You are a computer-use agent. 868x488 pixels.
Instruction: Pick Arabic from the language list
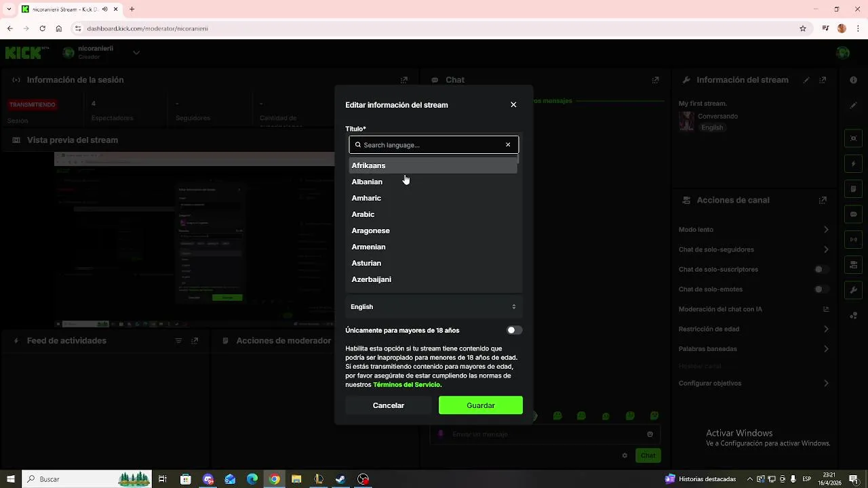[433, 214]
